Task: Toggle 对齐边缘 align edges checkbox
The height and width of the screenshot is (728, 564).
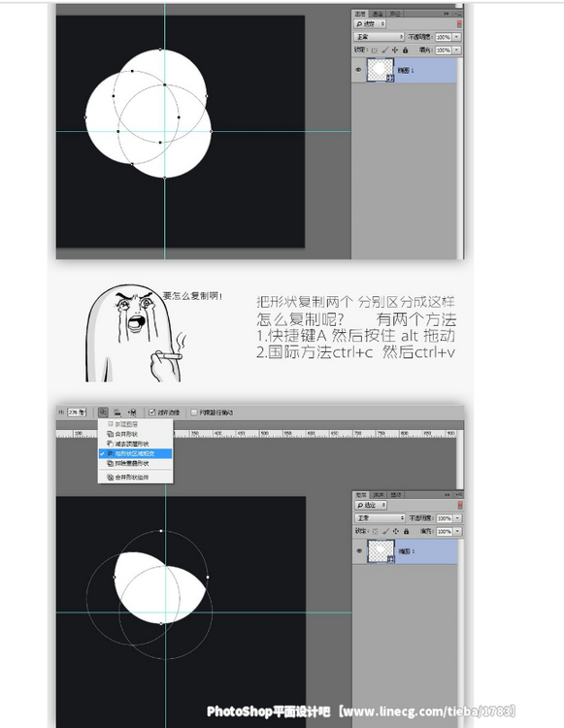Action: (151, 413)
